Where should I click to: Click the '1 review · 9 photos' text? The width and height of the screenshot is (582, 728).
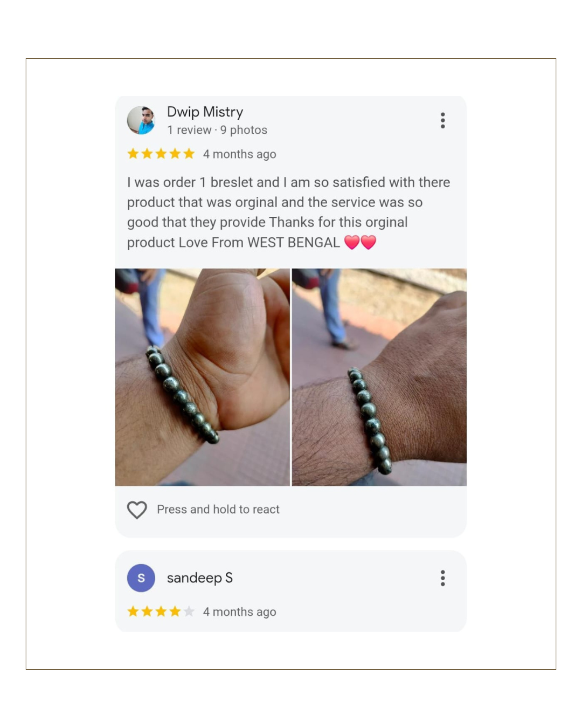[217, 130]
